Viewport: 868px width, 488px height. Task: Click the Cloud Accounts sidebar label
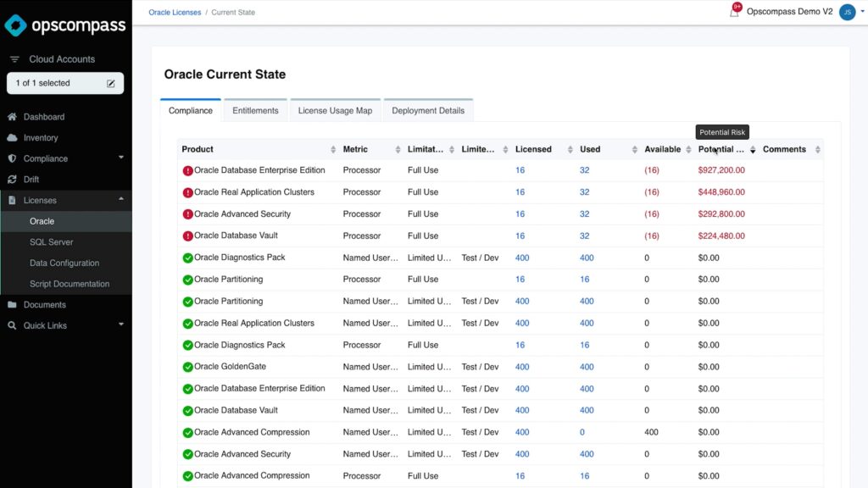[62, 59]
